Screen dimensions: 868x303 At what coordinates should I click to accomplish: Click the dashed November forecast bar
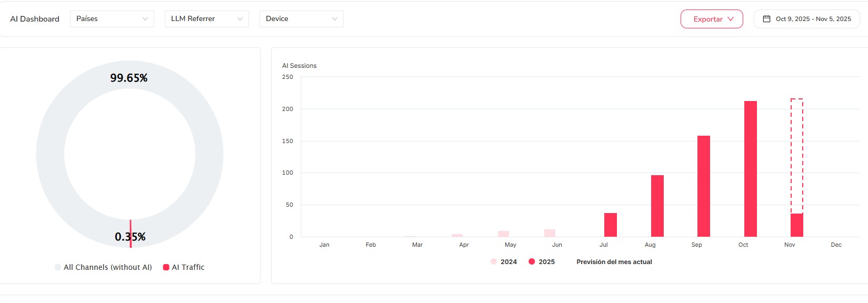tap(797, 156)
